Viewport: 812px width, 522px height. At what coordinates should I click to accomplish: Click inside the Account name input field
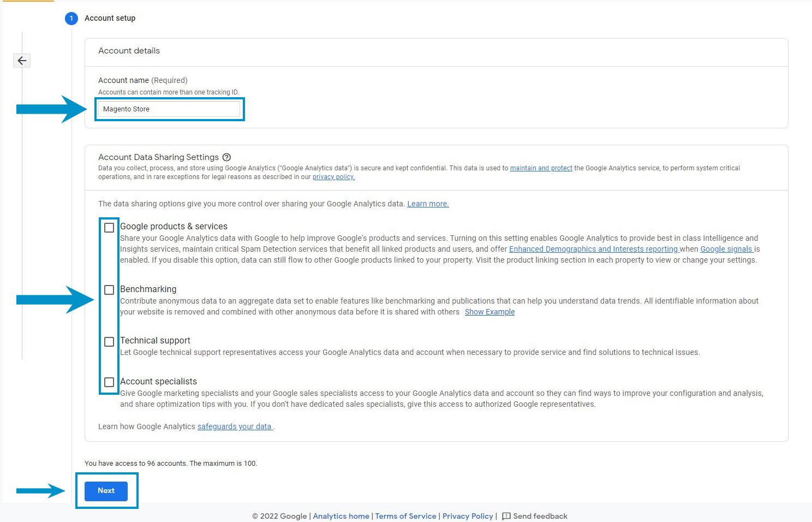(169, 109)
